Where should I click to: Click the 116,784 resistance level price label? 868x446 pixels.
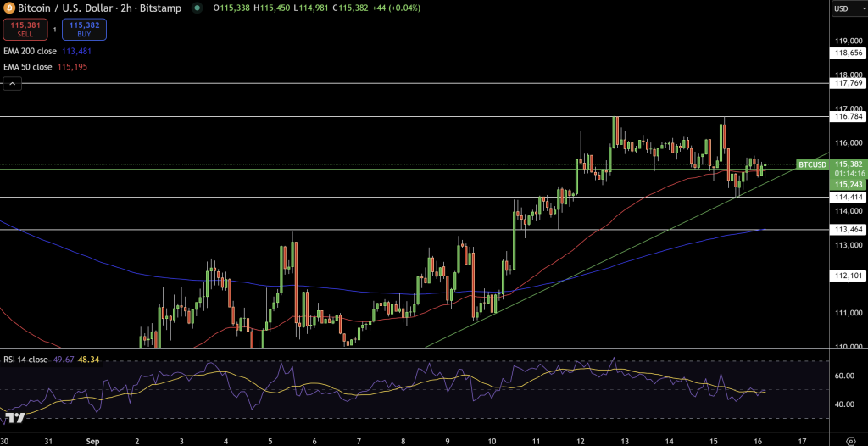(x=848, y=117)
